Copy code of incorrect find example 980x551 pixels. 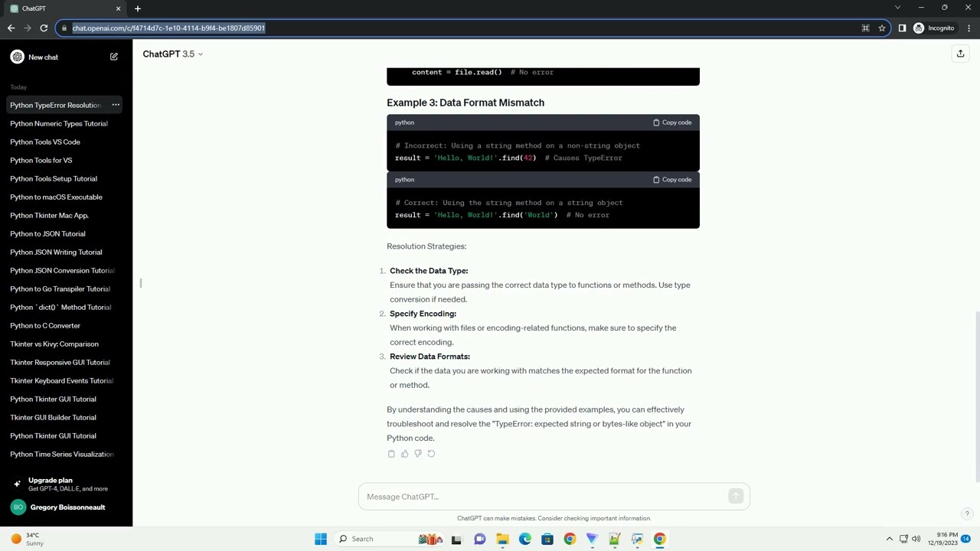[672, 122]
